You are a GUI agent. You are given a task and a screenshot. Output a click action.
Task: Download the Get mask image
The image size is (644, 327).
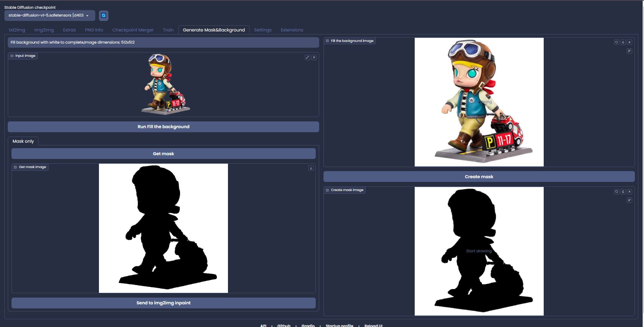pos(311,168)
